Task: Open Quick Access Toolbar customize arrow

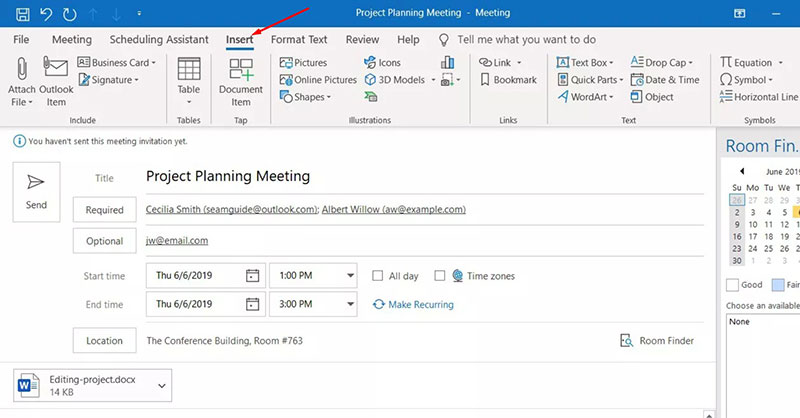Action: click(x=139, y=14)
